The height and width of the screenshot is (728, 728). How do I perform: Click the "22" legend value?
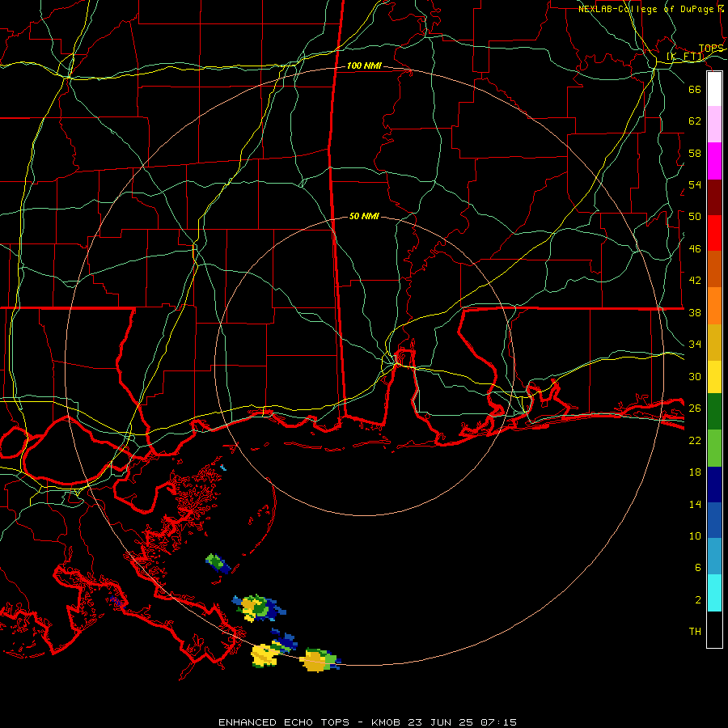695,440
